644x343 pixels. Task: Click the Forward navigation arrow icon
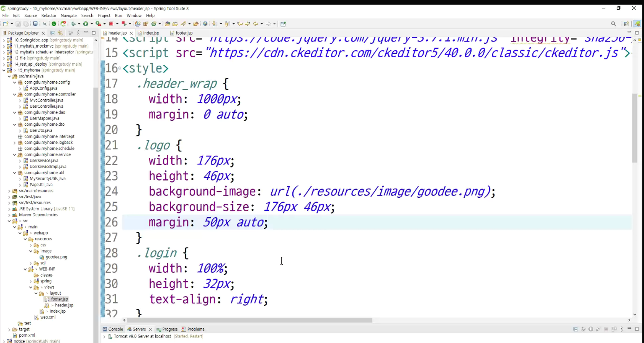268,24
